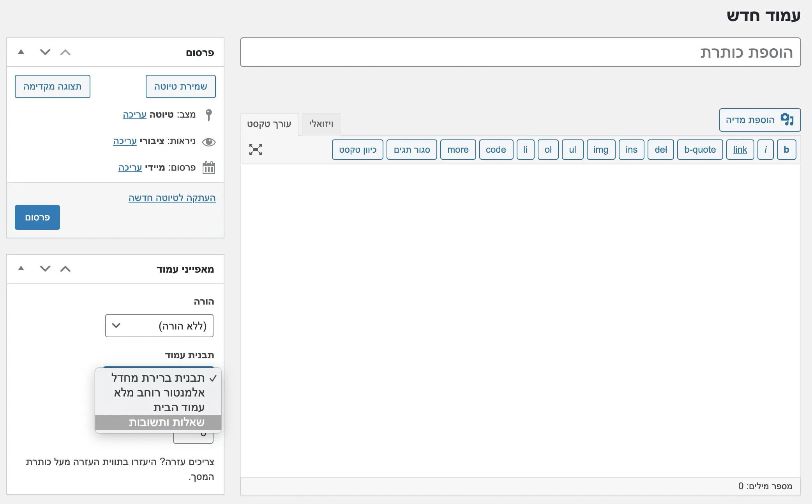812x504 pixels.
Task: Click the distraction-free fullscreen icon in editor toolbar
Action: pos(256,150)
